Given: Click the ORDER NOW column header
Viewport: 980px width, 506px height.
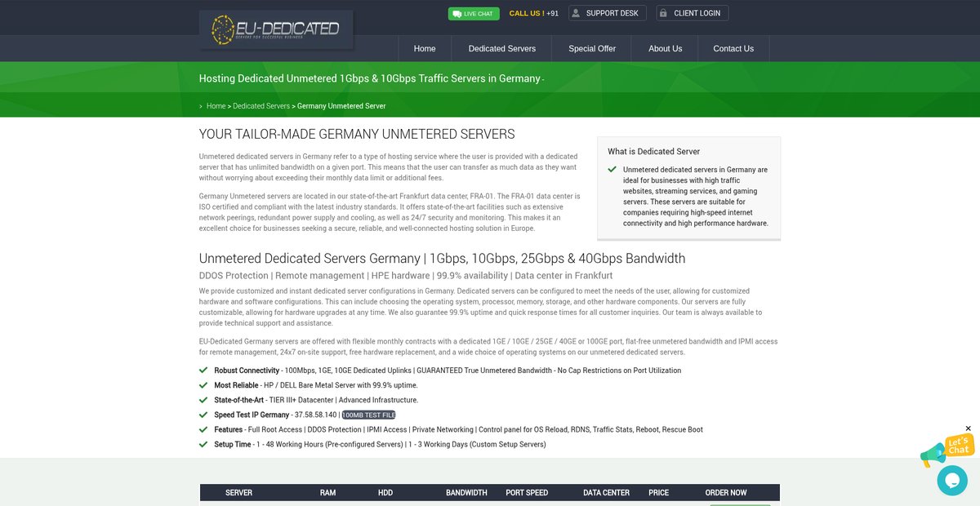Looking at the screenshot, I should tap(726, 493).
